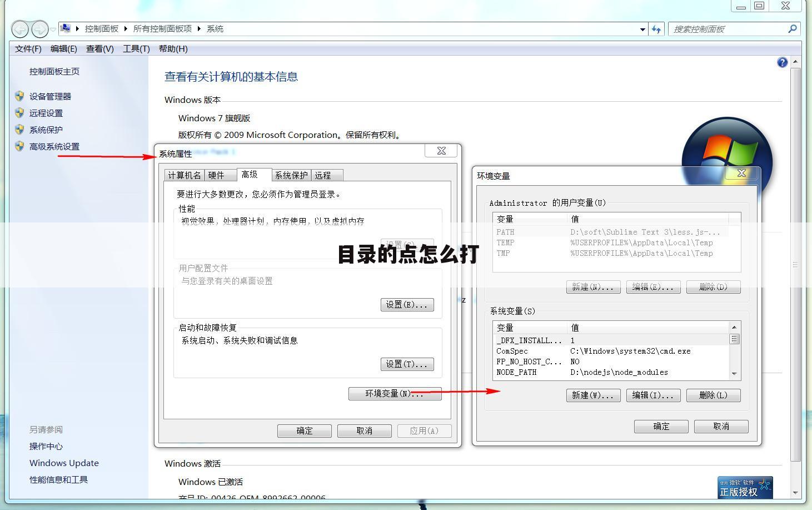The image size is (812, 510).
Task: Click the Forward navigation arrow
Action: [x=39, y=29]
